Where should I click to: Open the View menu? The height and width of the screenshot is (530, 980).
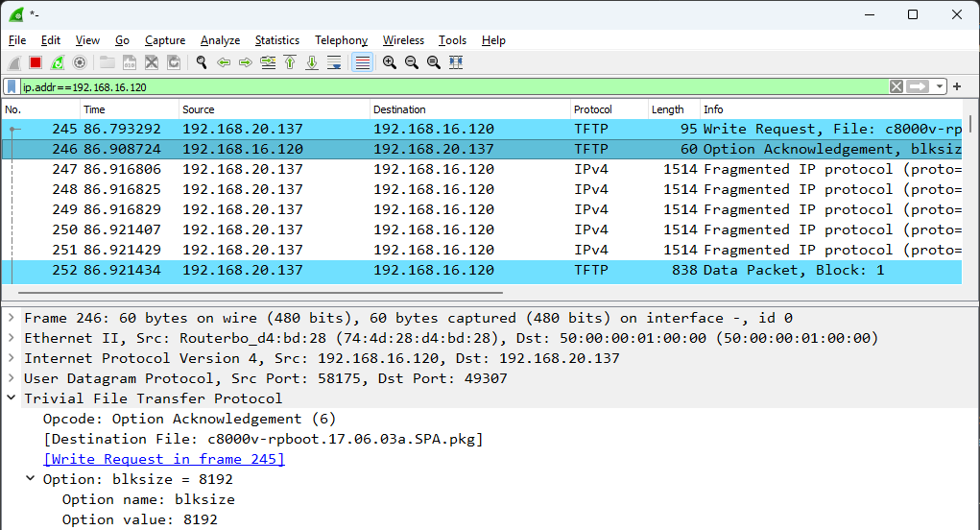87,40
